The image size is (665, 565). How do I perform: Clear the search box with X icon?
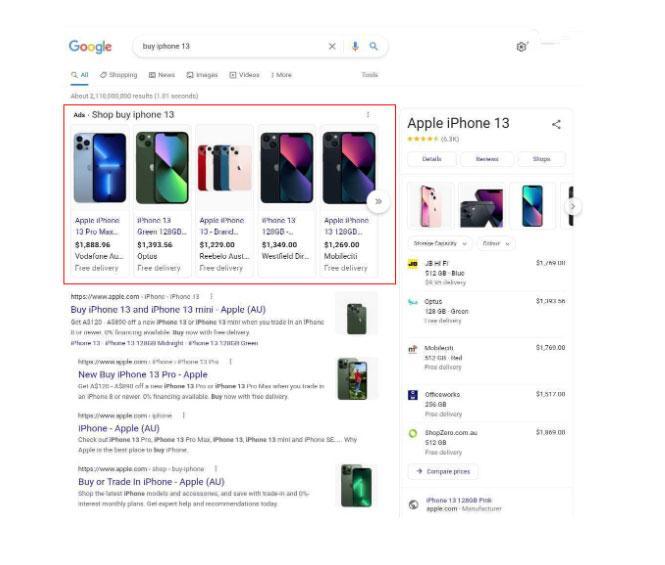[x=332, y=46]
